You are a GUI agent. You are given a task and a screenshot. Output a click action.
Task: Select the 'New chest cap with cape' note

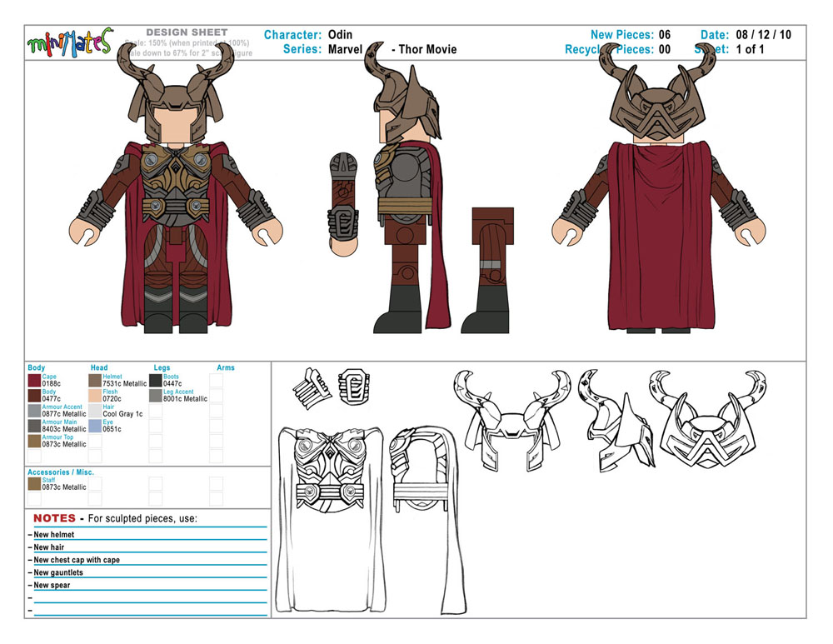[77, 560]
